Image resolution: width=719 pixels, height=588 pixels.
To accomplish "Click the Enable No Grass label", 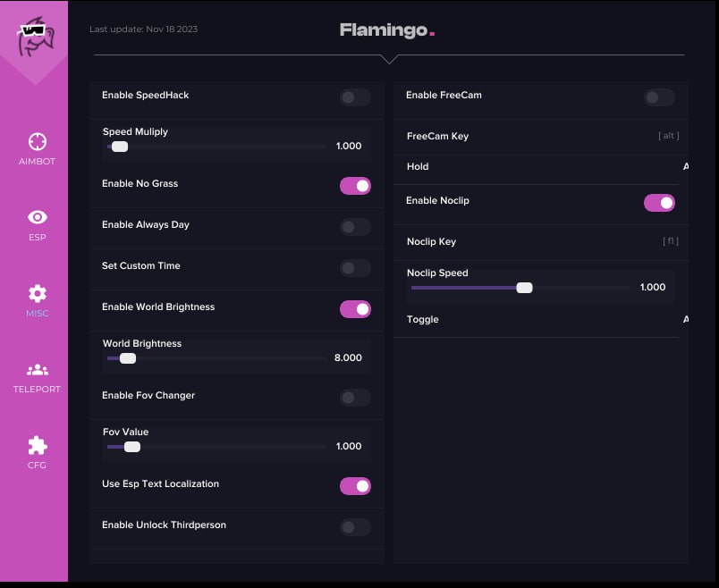I will (x=140, y=184).
